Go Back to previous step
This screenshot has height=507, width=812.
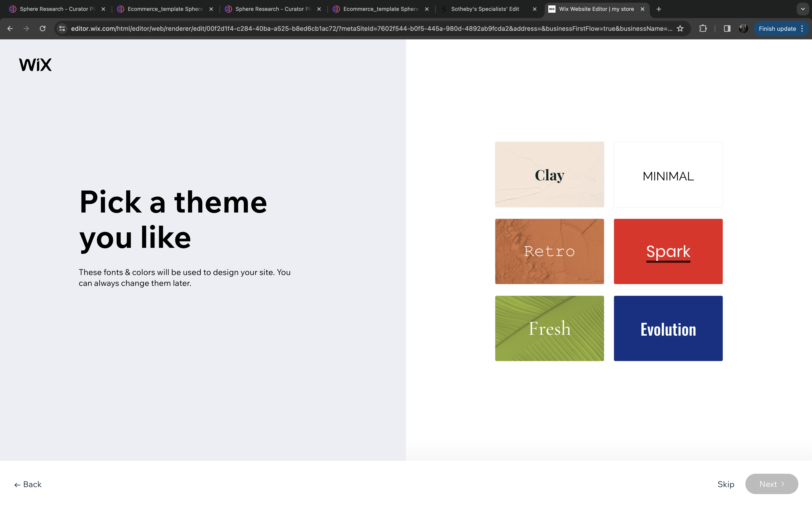(x=28, y=484)
